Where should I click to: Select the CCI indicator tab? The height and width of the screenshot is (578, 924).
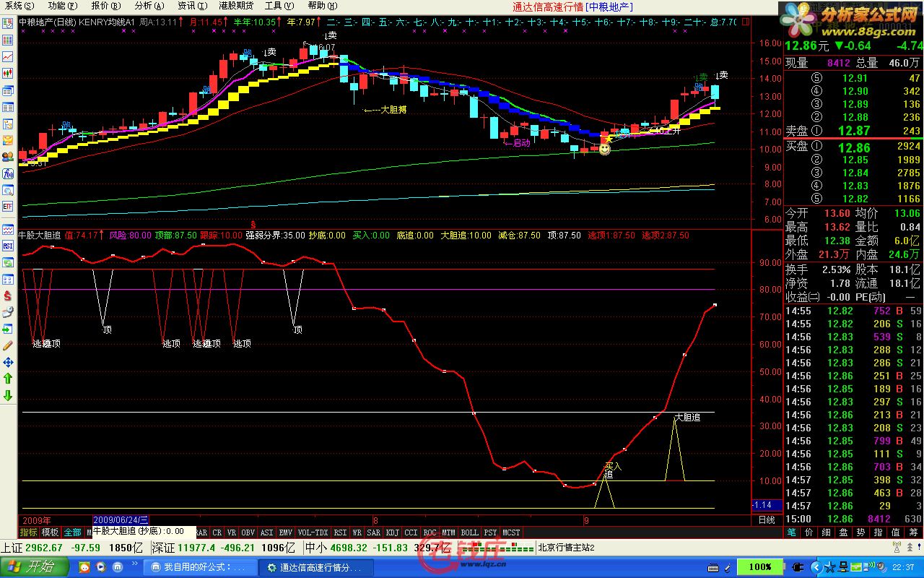411,532
